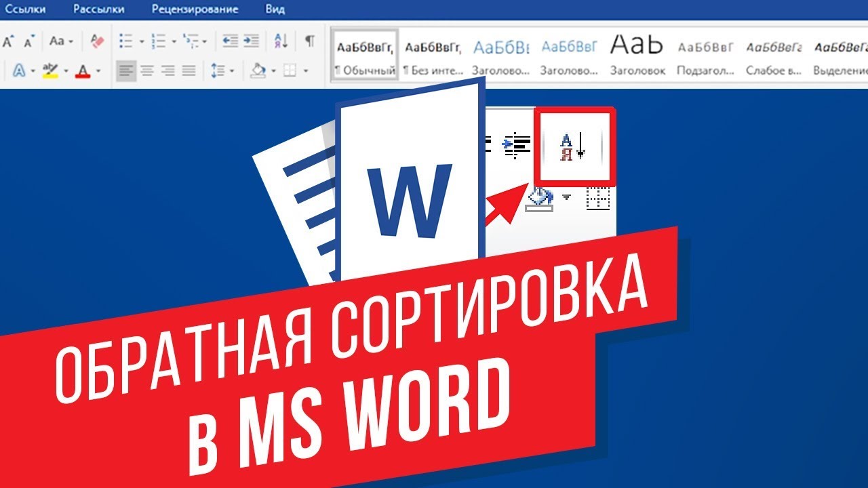Image resolution: width=868 pixels, height=488 pixels.
Task: Toggle align text left
Action: (x=125, y=70)
